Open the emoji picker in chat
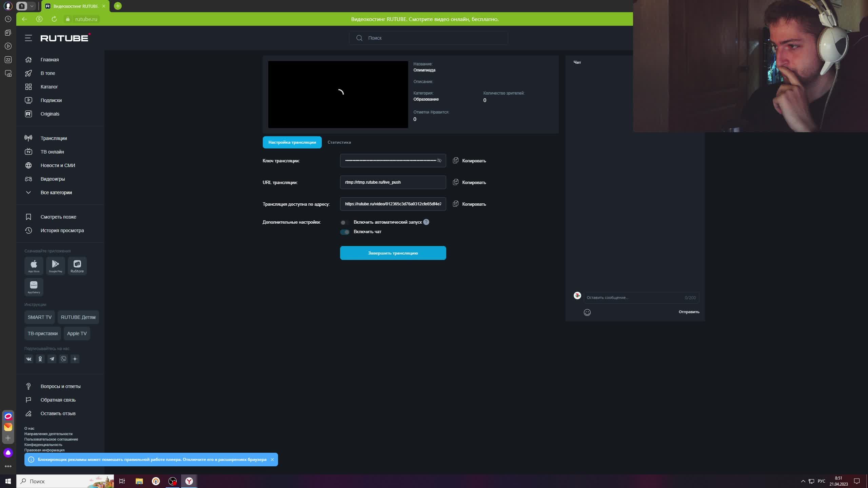The width and height of the screenshot is (868, 488). click(x=587, y=312)
